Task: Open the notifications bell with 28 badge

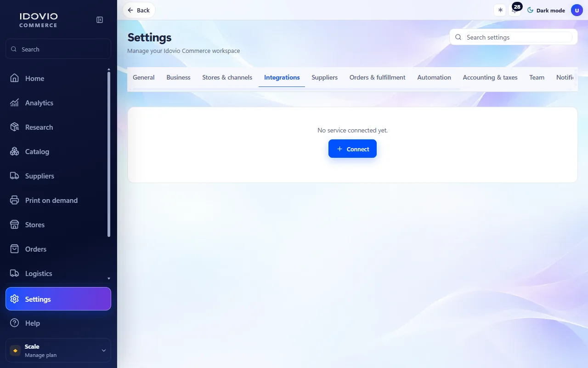Action: pyautogui.click(x=515, y=10)
